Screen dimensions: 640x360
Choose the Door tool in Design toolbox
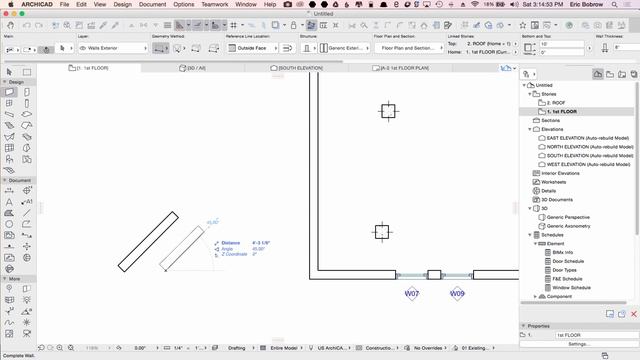pyautogui.click(x=27, y=92)
